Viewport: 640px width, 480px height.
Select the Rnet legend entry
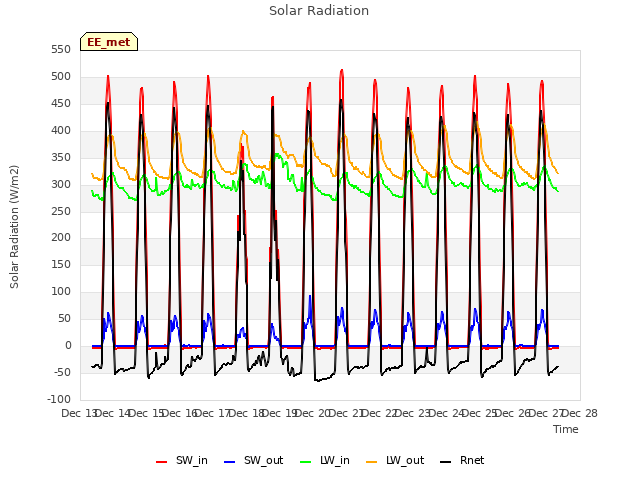[462, 460]
